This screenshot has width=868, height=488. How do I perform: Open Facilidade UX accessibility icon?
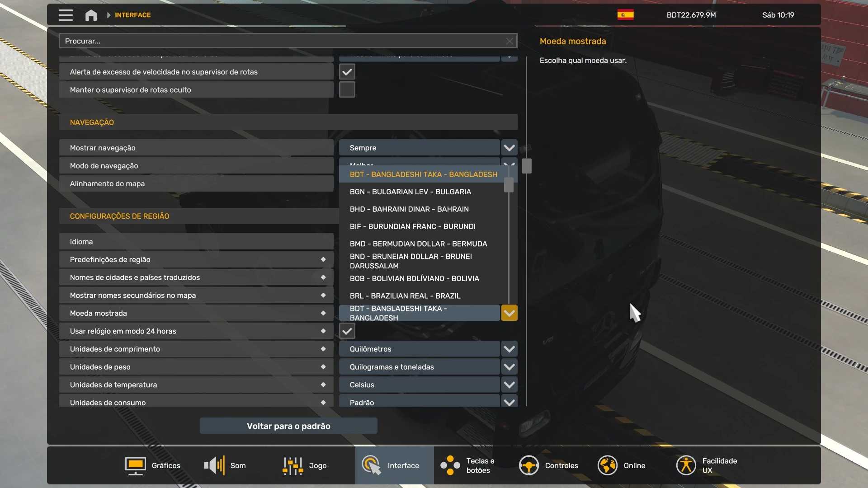tap(686, 465)
